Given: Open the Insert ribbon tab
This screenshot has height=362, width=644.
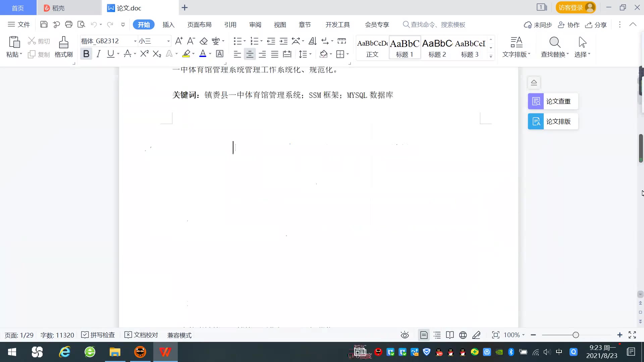Looking at the screenshot, I should tap(168, 25).
